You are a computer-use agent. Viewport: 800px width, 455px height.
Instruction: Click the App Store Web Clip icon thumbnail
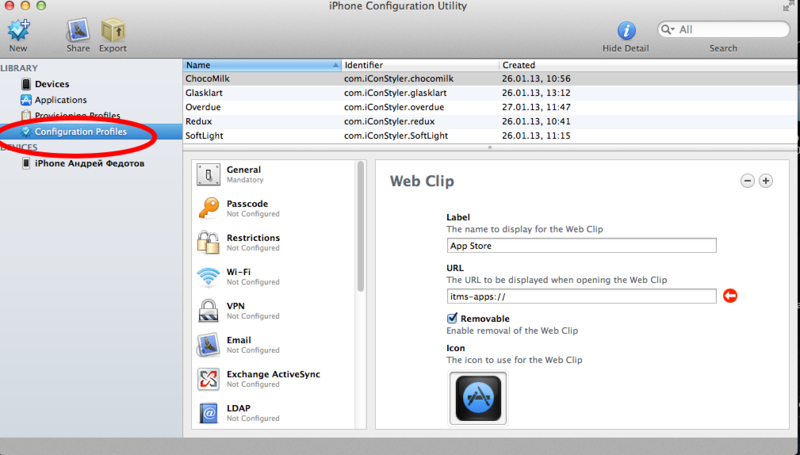pyautogui.click(x=478, y=398)
